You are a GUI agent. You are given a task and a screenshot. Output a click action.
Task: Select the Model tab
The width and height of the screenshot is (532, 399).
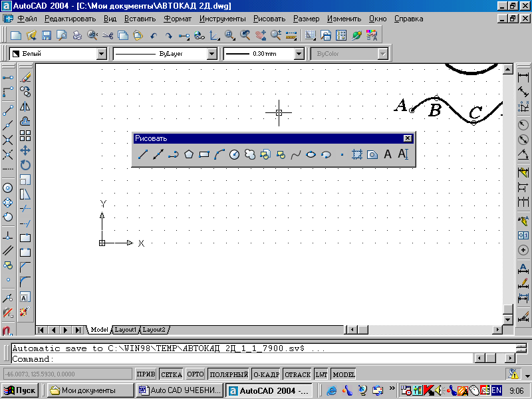click(99, 329)
